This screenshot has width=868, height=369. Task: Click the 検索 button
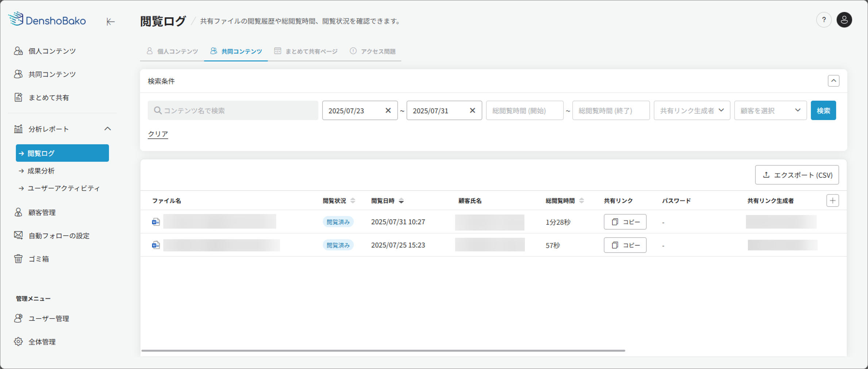(x=823, y=111)
